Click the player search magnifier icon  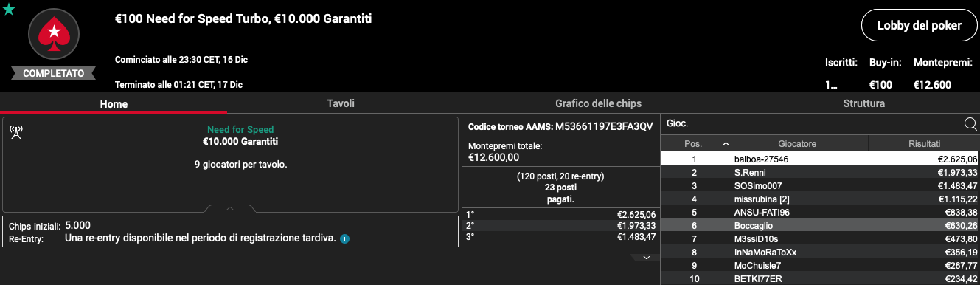(970, 124)
